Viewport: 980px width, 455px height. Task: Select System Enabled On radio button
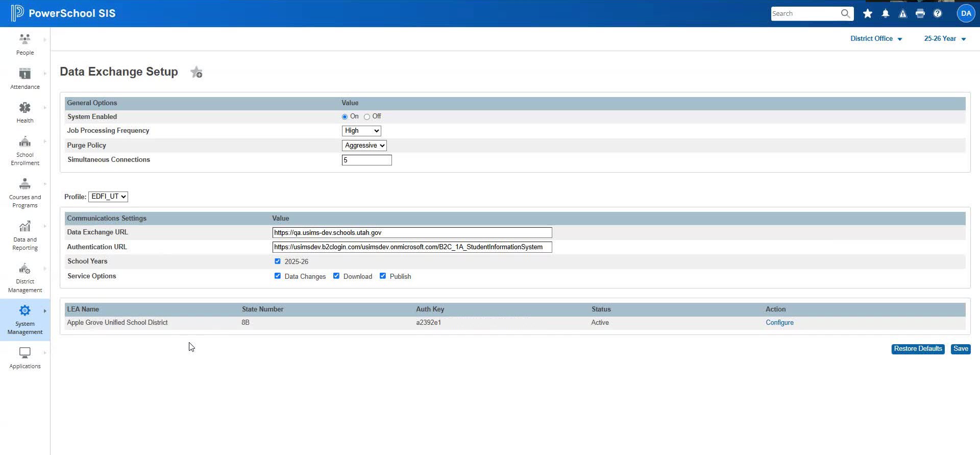(x=345, y=117)
